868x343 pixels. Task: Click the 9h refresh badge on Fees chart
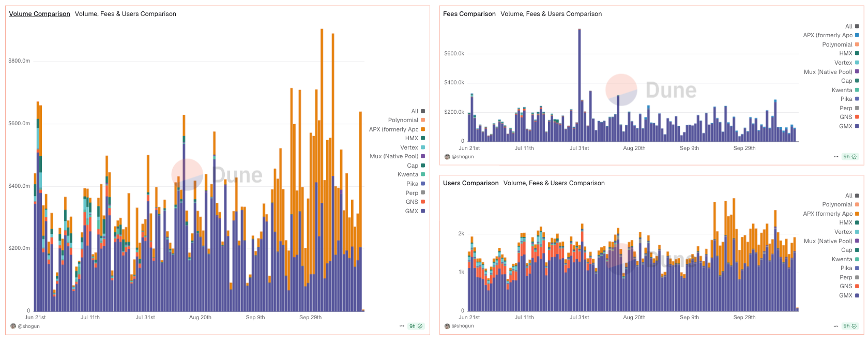(x=850, y=156)
